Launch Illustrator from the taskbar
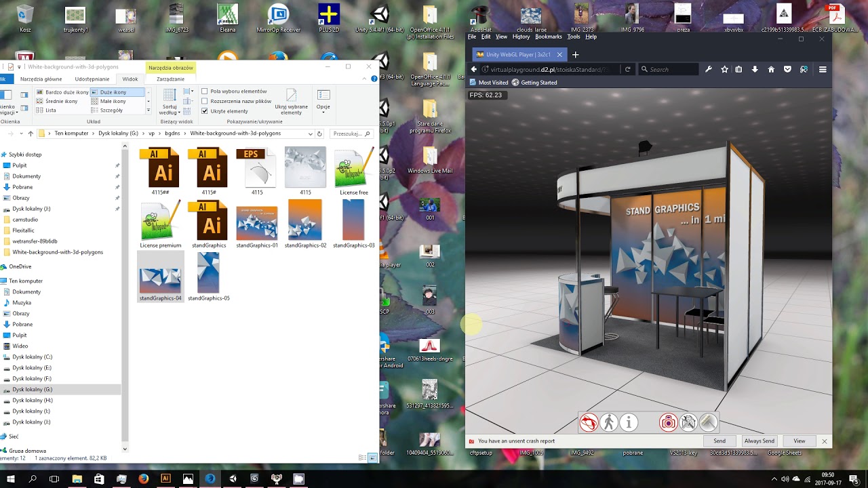868x488 pixels. [165, 479]
